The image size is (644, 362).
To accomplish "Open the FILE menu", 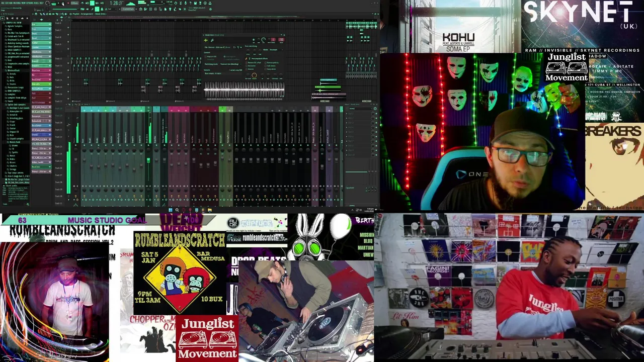I will pos(3,3).
